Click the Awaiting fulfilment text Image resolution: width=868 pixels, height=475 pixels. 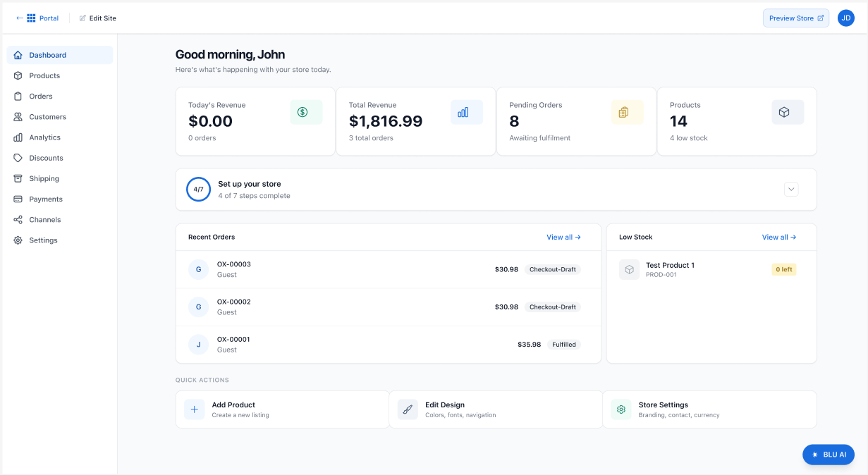pos(540,138)
